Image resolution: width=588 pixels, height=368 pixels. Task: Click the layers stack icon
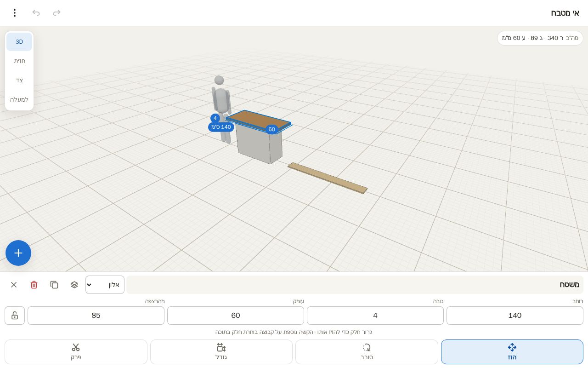[x=74, y=285]
